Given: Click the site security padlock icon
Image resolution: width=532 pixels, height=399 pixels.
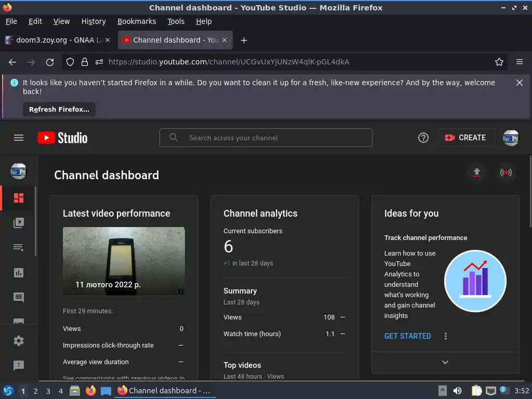Looking at the screenshot, I should coord(85,62).
